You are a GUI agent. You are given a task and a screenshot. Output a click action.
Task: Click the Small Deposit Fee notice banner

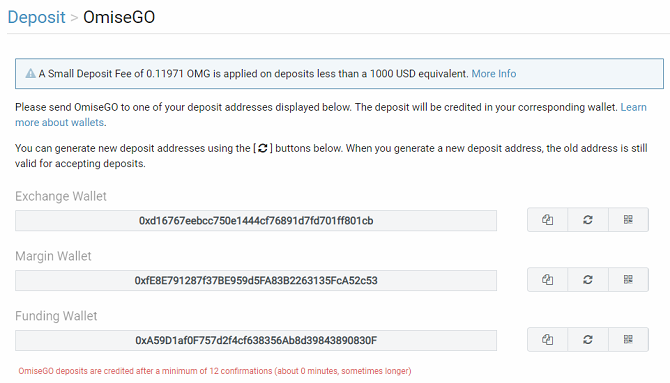(x=339, y=74)
